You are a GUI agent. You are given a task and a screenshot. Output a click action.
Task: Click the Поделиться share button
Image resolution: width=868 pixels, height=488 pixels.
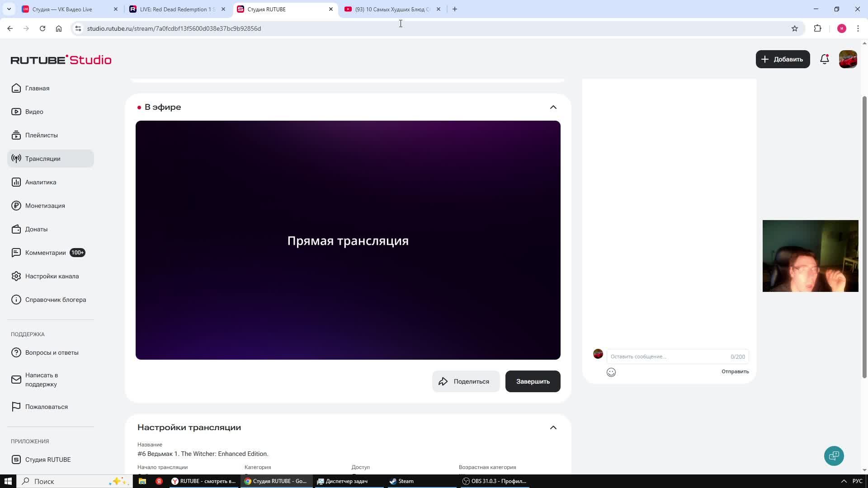[x=466, y=381]
